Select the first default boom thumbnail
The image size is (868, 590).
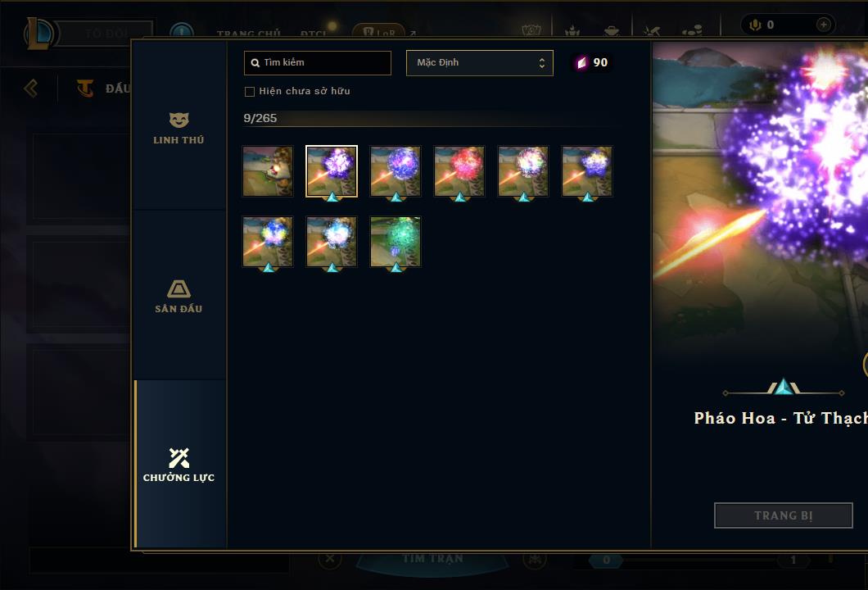point(268,171)
